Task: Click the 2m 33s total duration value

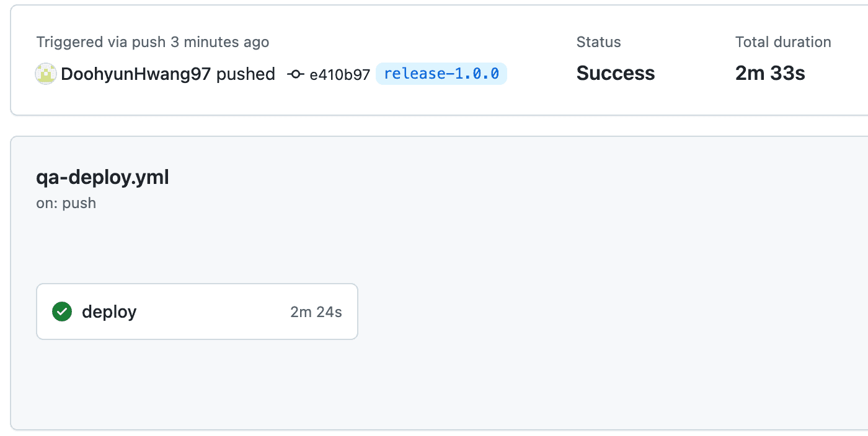Action: click(x=769, y=73)
